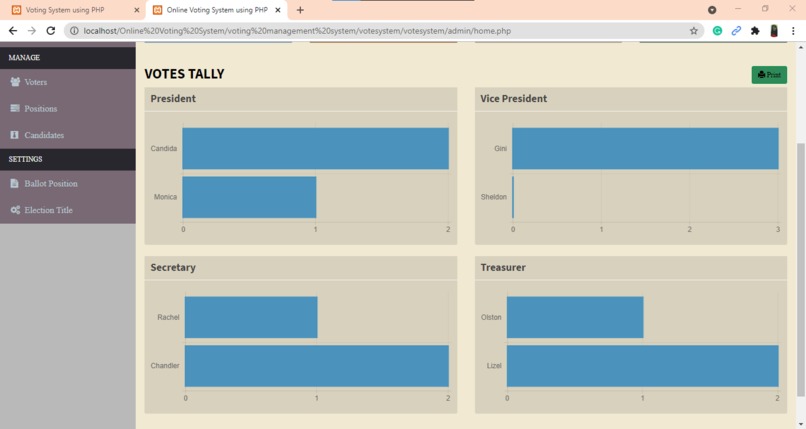Go back to the previous page
The width and height of the screenshot is (806, 429).
coord(13,31)
